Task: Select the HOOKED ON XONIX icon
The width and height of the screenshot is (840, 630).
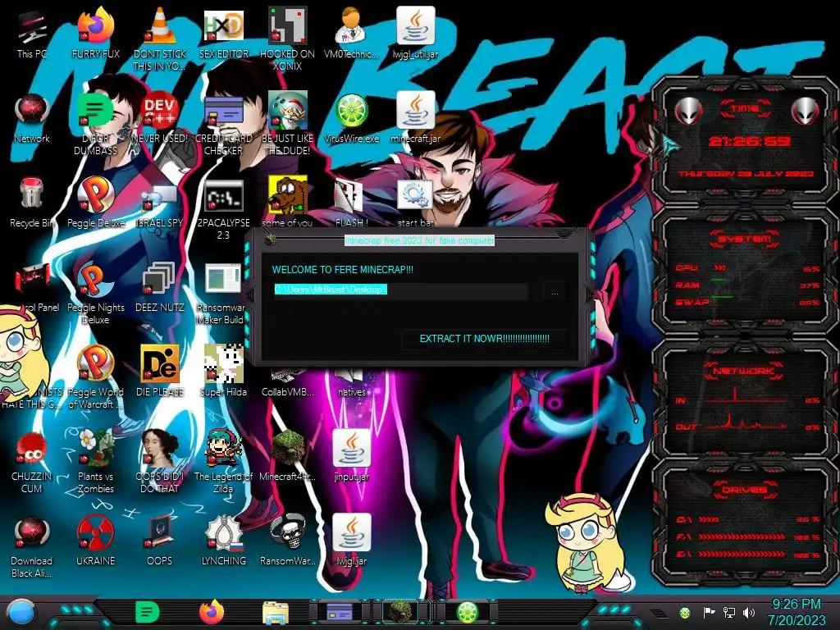Action: point(287,39)
